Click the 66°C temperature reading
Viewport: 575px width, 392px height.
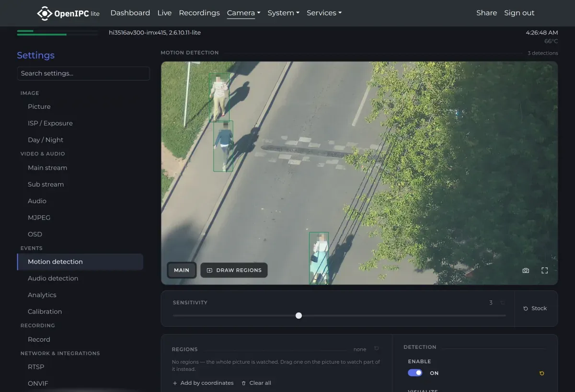coord(551,41)
